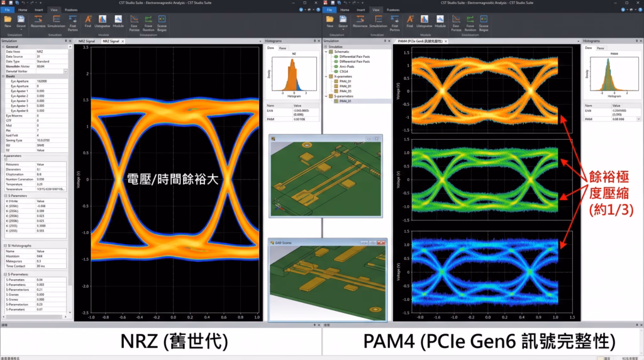Screen dimensions: 644x360
Task: Collapse the Doots section in NRZ Simulation panel
Action: [x=3, y=76]
